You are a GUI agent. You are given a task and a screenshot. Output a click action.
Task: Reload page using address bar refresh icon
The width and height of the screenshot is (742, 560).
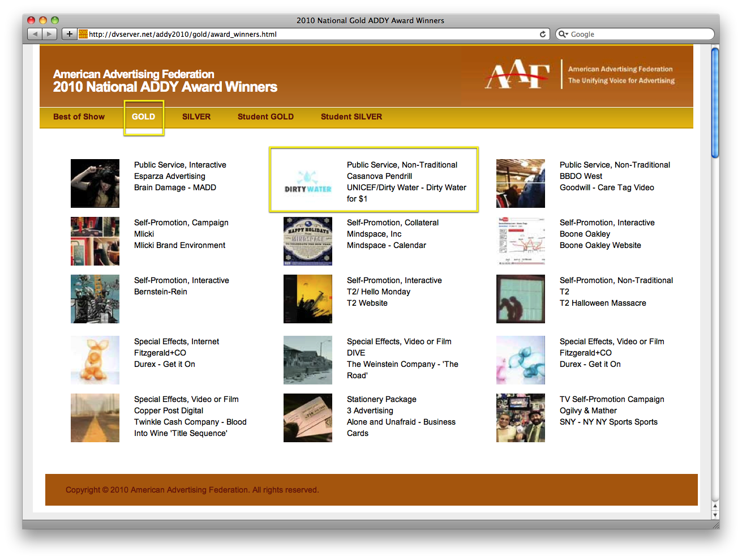(542, 34)
